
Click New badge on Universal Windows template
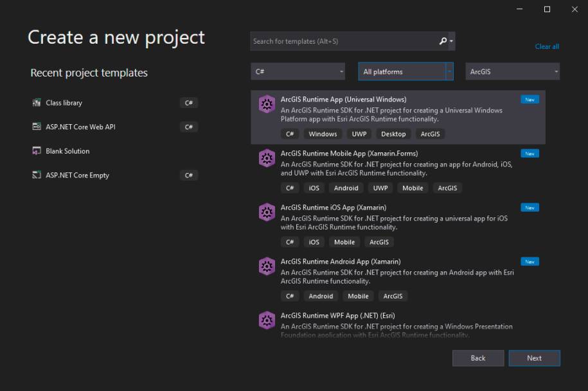coord(530,100)
